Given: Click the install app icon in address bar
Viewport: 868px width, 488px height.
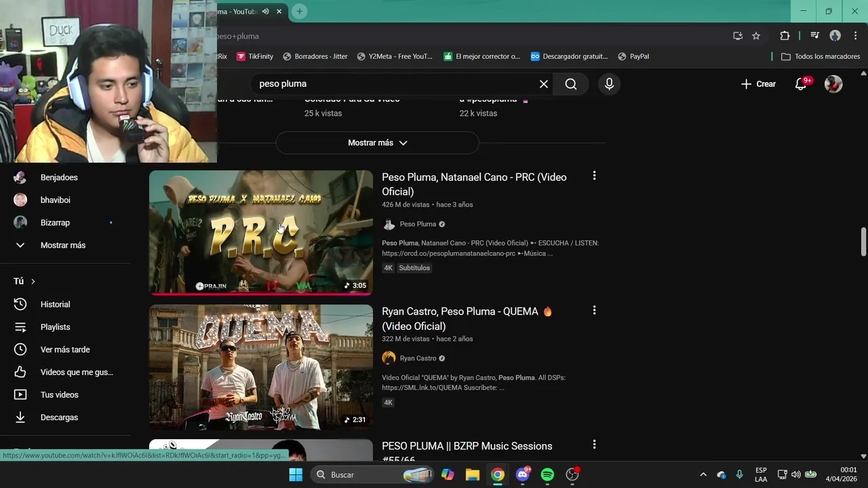Looking at the screenshot, I should coord(738,36).
